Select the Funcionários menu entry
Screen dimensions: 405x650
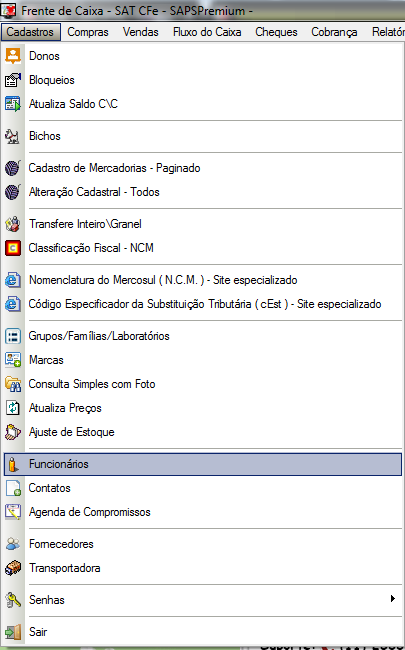click(x=203, y=464)
